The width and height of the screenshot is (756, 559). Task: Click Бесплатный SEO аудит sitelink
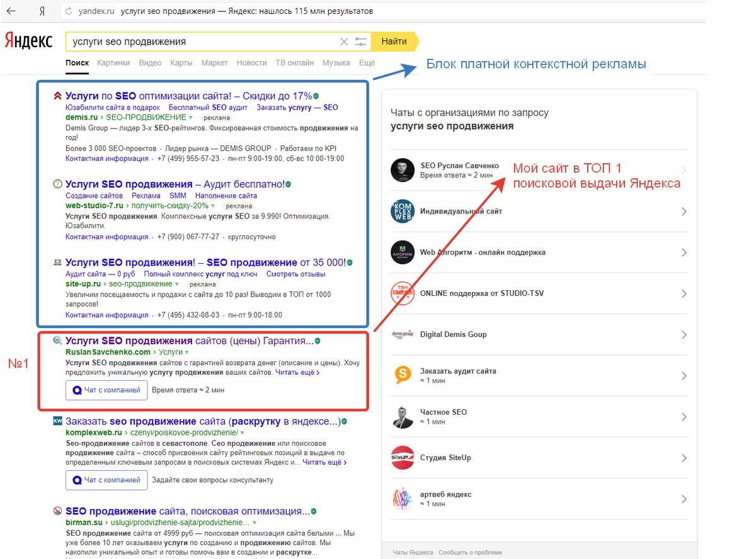pyautogui.click(x=208, y=108)
